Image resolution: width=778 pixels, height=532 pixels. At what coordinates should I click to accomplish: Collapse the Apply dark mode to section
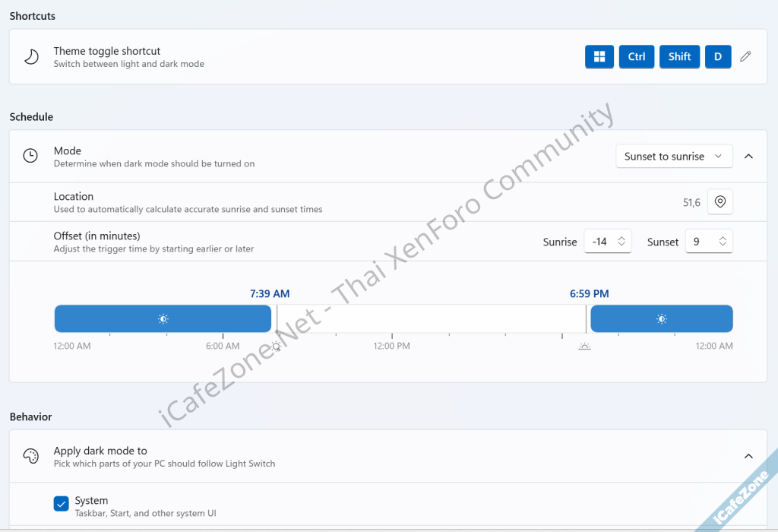[748, 456]
